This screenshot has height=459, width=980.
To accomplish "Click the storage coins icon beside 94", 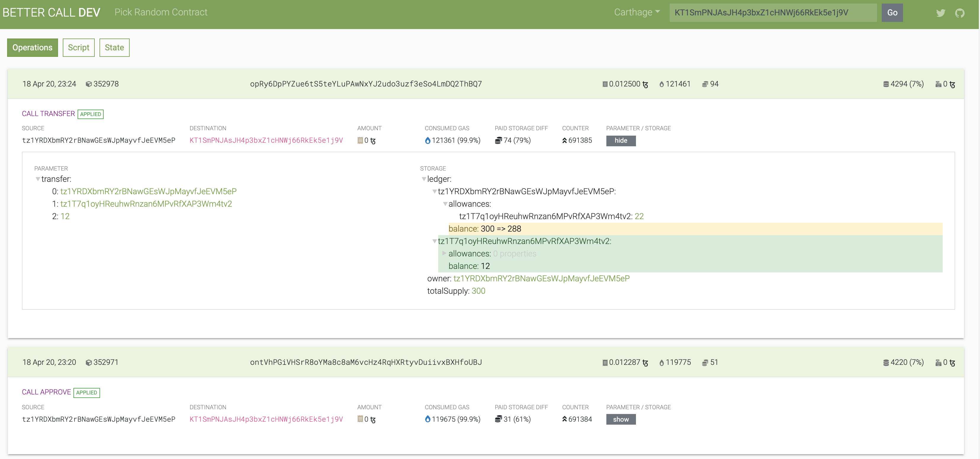I will tap(705, 84).
